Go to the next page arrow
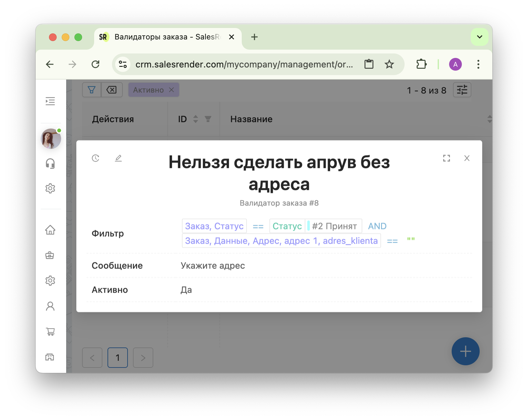 (x=143, y=358)
